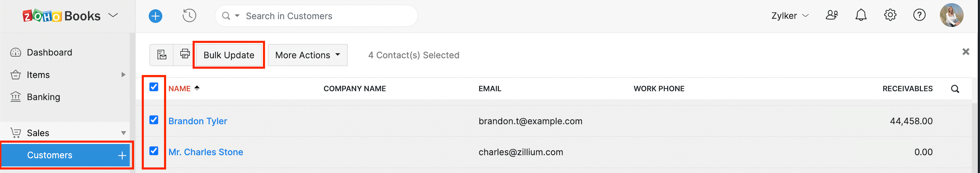Open the help question mark icon

point(919,15)
